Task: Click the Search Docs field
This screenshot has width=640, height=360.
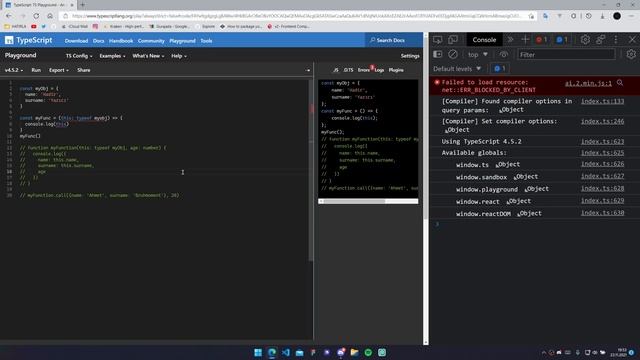Action: click(393, 40)
